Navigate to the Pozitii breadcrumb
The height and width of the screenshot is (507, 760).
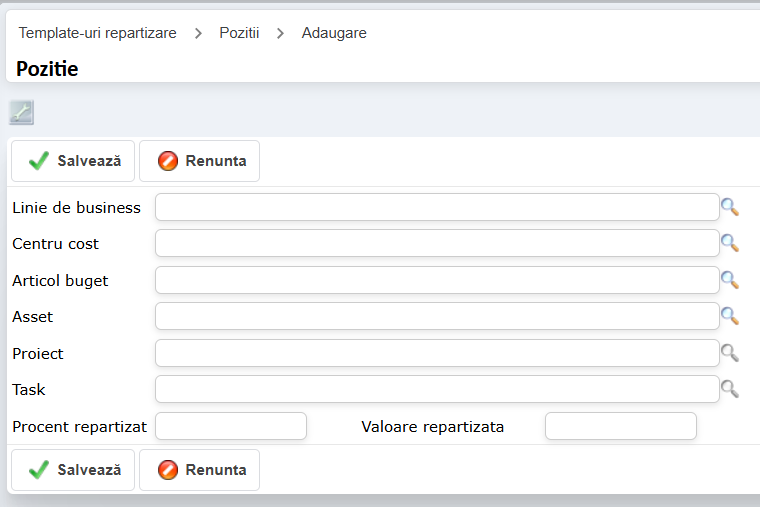click(x=239, y=33)
